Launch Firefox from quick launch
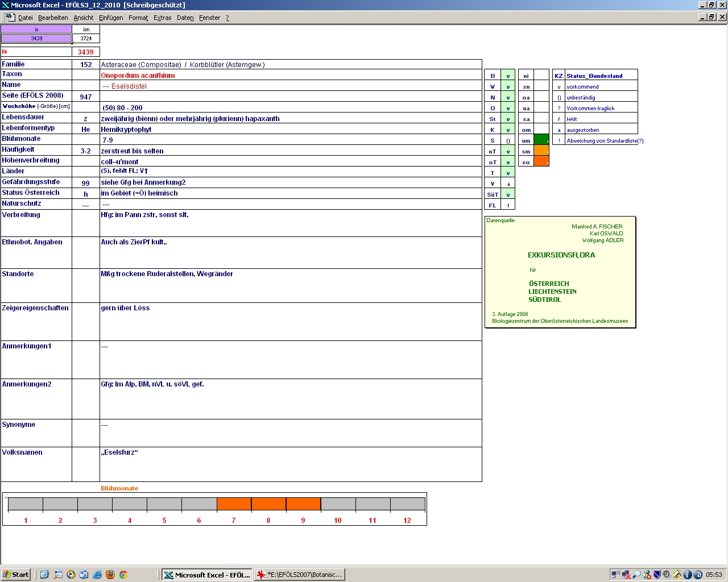The width and height of the screenshot is (728, 582). click(110, 575)
